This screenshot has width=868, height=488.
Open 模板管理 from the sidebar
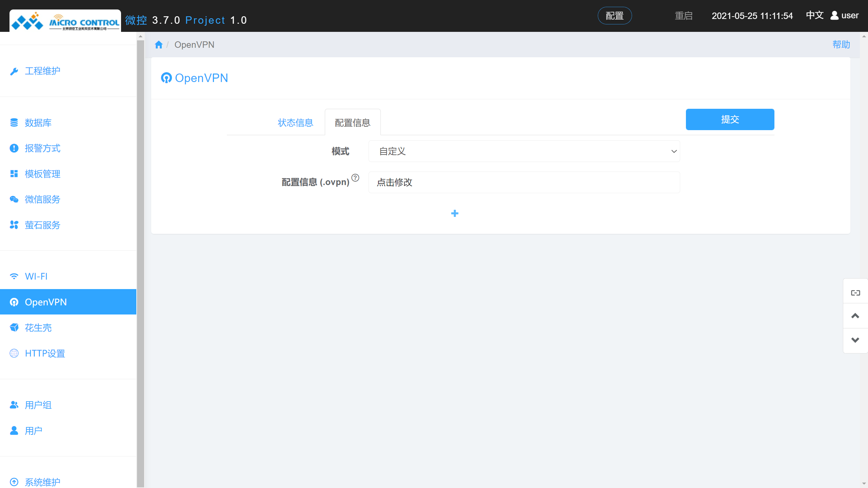[42, 174]
